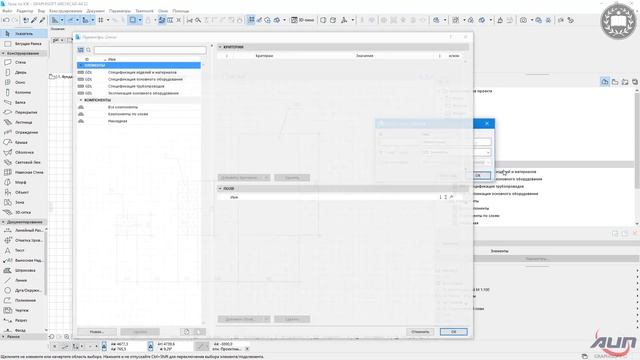
Task: Toggle list view icon in scheme dialog
Action: click(x=80, y=50)
